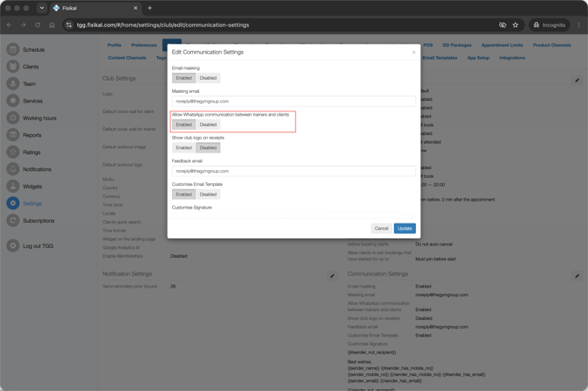The width and height of the screenshot is (588, 391).
Task: Click the Incognito profile button
Action: coord(549,25)
